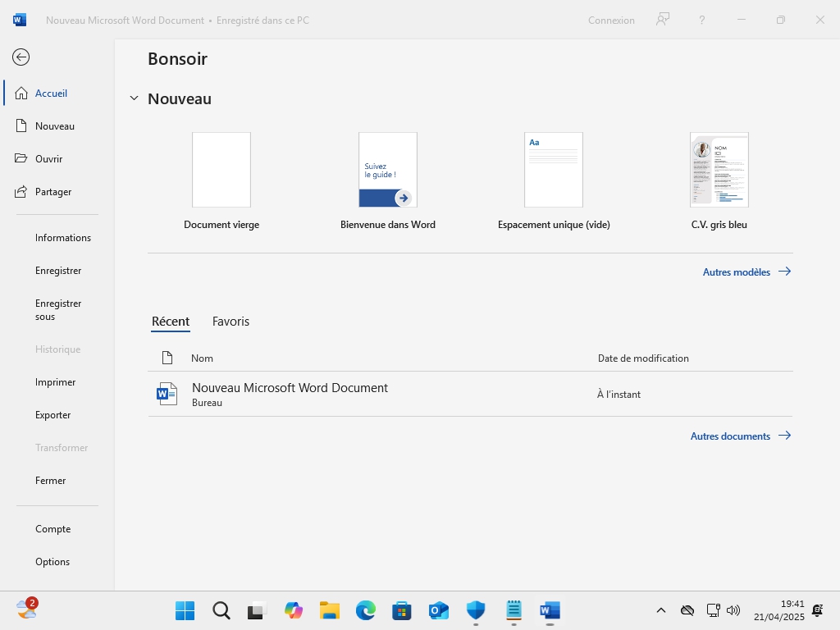
Task: Select the Récent tab
Action: (171, 322)
